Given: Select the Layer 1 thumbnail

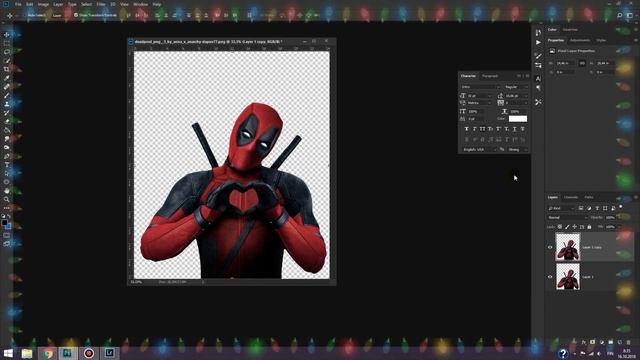Looking at the screenshot, I should coord(568,277).
